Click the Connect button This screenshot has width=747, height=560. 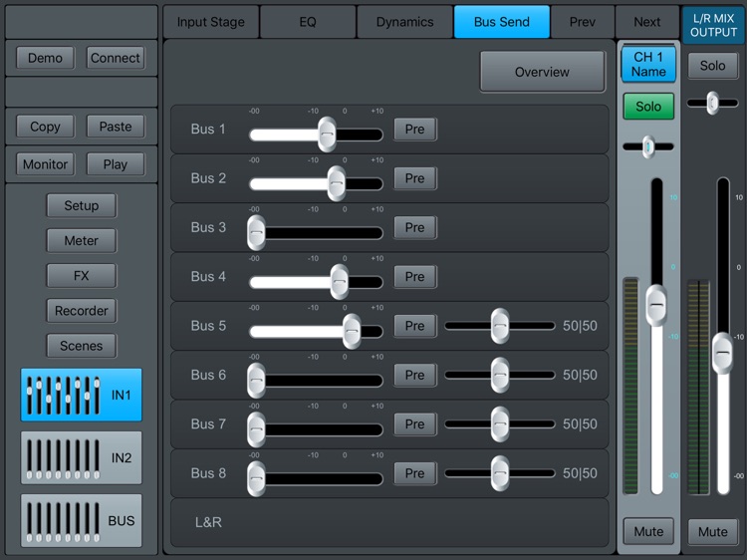pyautogui.click(x=116, y=58)
